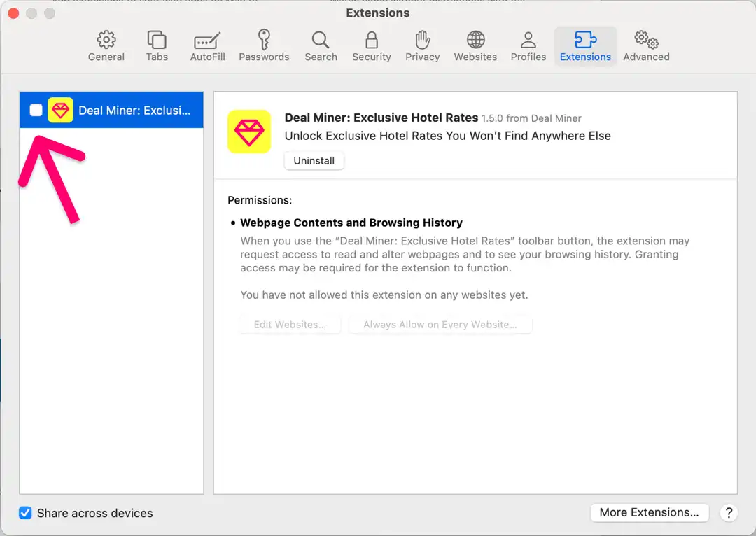This screenshot has height=536, width=756.
Task: Click the '1.5.0 from Deal Miner' version text
Action: (531, 118)
